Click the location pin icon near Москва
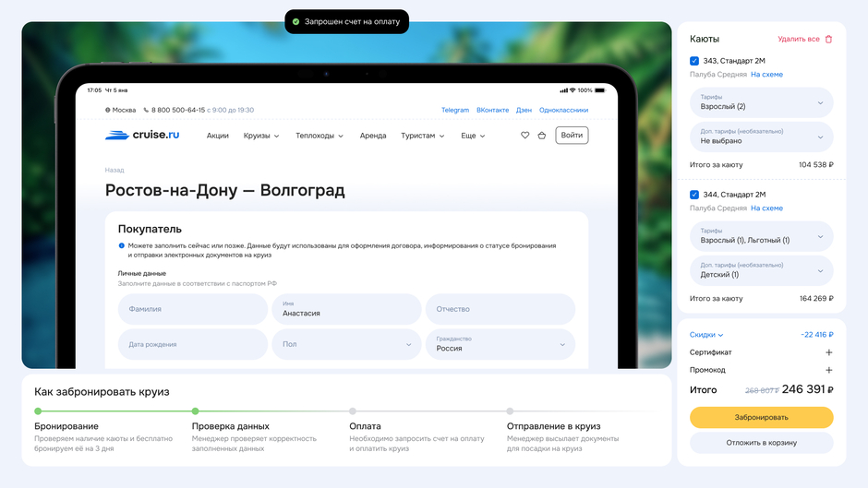The width and height of the screenshot is (868, 488). coord(108,110)
